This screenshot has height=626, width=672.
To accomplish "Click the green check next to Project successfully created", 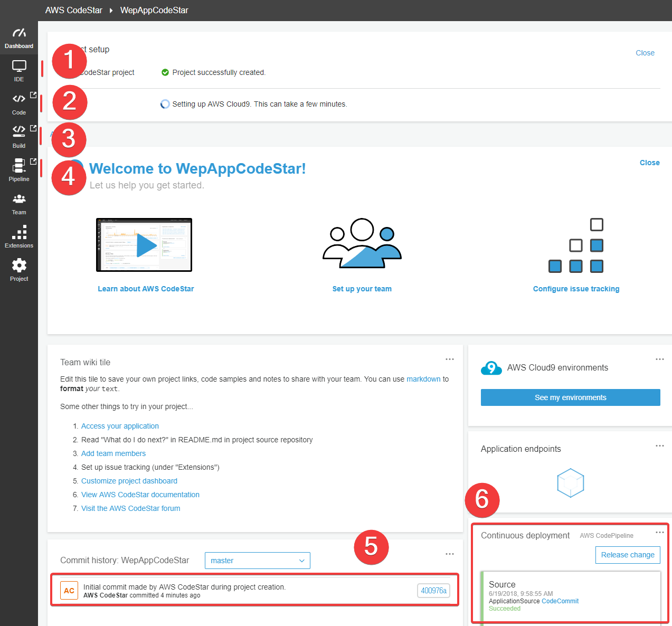I will pos(165,72).
